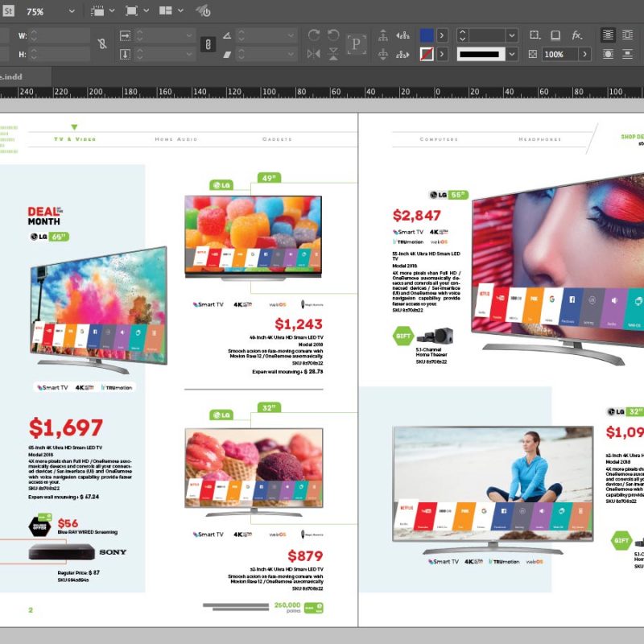Flip the object vertically
The height and width of the screenshot is (644, 644).
[333, 54]
